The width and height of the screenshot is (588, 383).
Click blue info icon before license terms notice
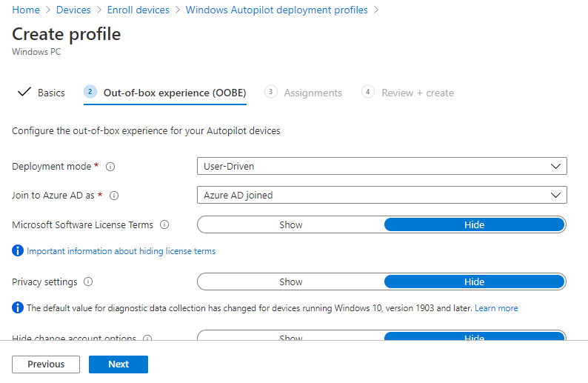[18, 251]
